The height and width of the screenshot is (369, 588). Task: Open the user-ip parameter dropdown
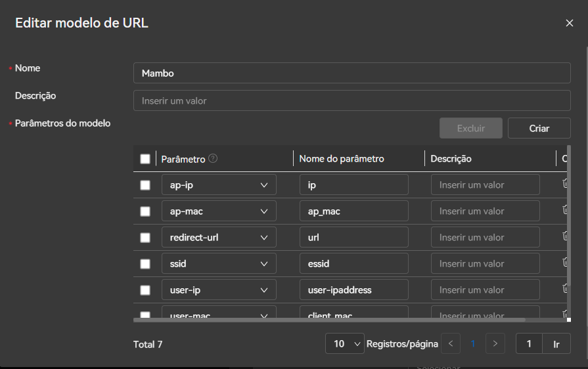click(x=219, y=290)
